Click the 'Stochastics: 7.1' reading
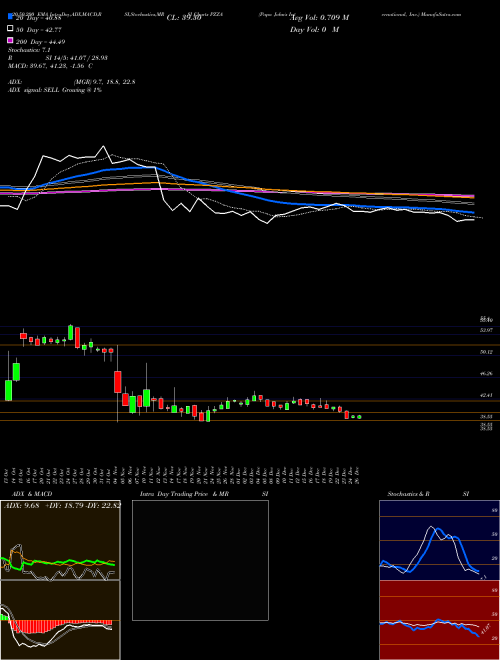Screen dimensions: 500x660 tap(29, 50)
